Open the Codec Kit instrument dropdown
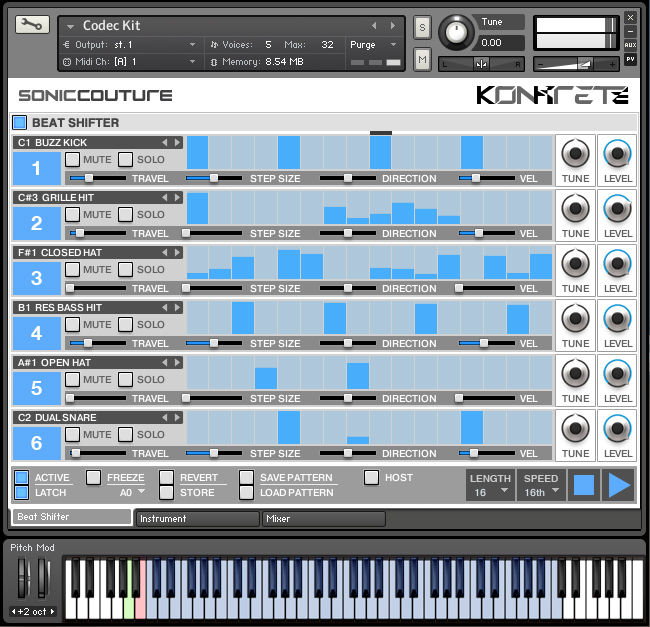The image size is (650, 627). coord(70,27)
